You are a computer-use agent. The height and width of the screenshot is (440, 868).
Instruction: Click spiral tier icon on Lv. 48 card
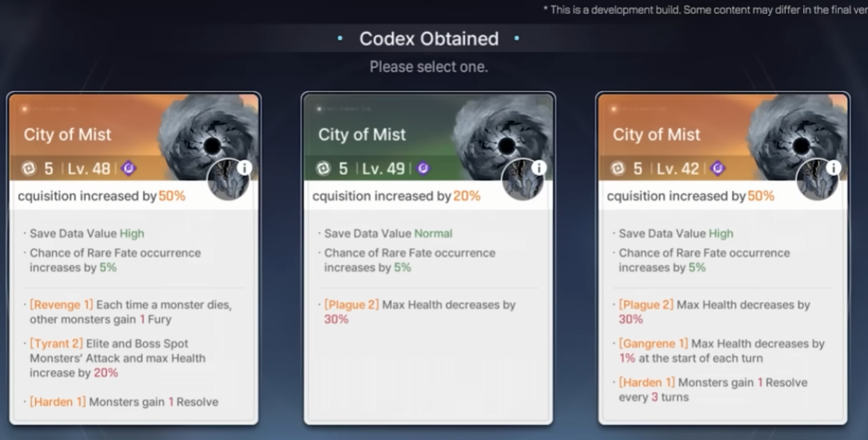(29, 168)
